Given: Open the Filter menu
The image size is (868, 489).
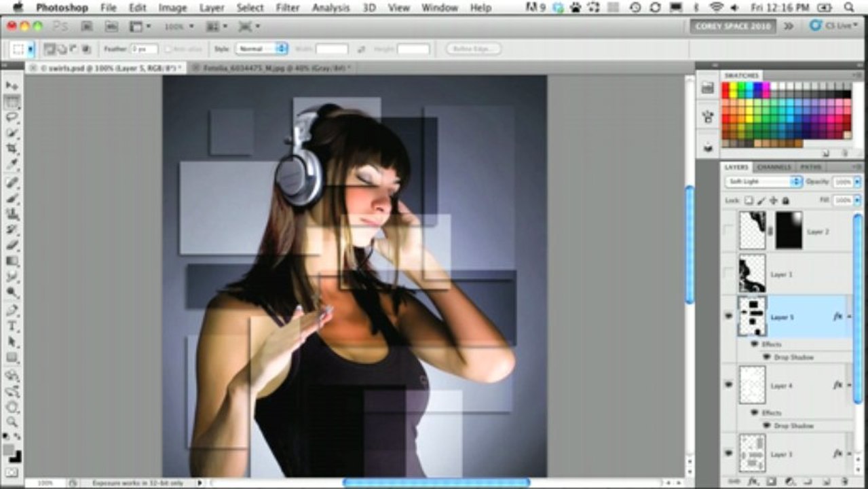Looking at the screenshot, I should point(288,7).
